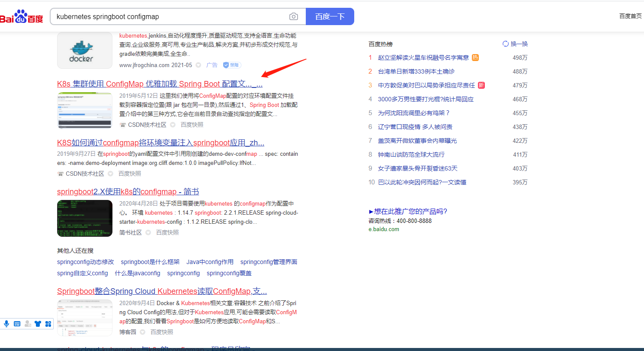Click the 热 badge on the first hot item

point(475,58)
